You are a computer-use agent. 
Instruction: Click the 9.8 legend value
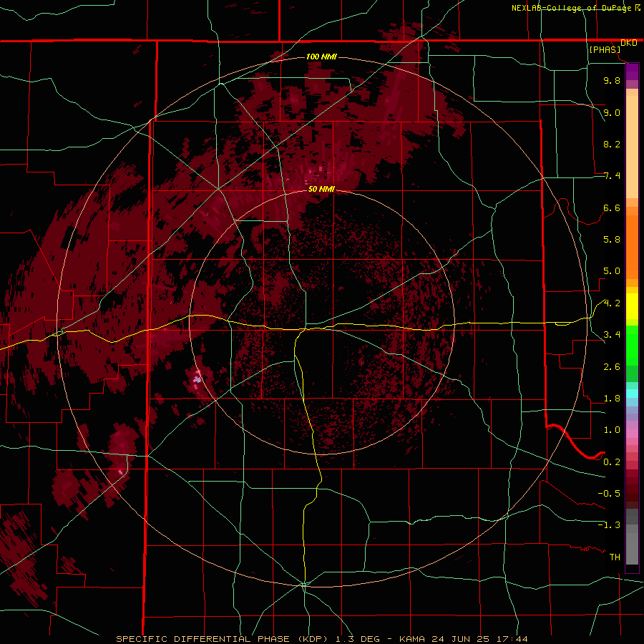(x=612, y=80)
